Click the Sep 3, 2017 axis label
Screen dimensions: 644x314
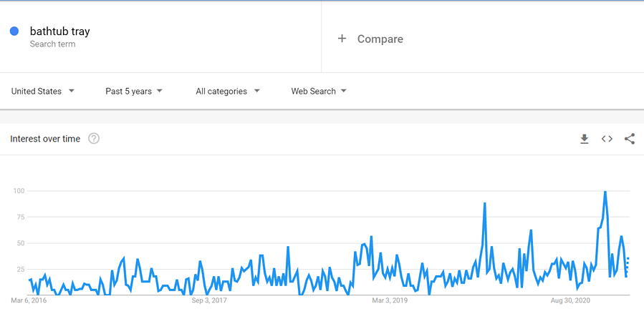[x=208, y=300]
